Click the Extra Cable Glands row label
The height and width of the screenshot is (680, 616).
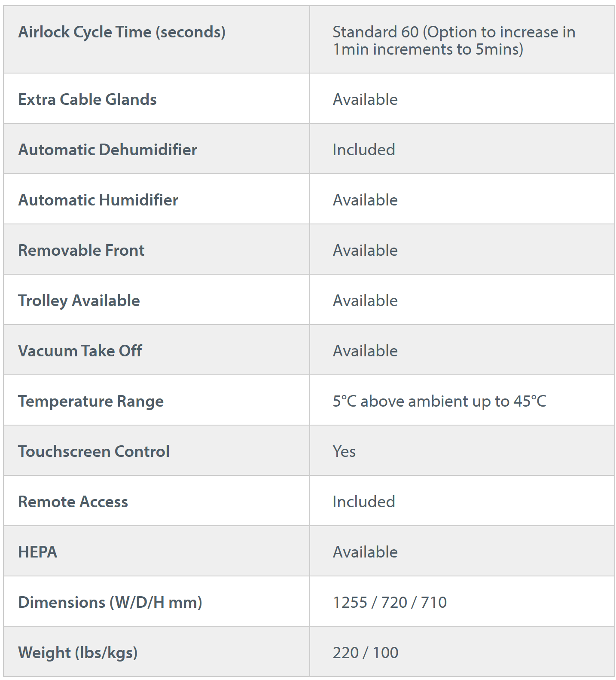(87, 99)
